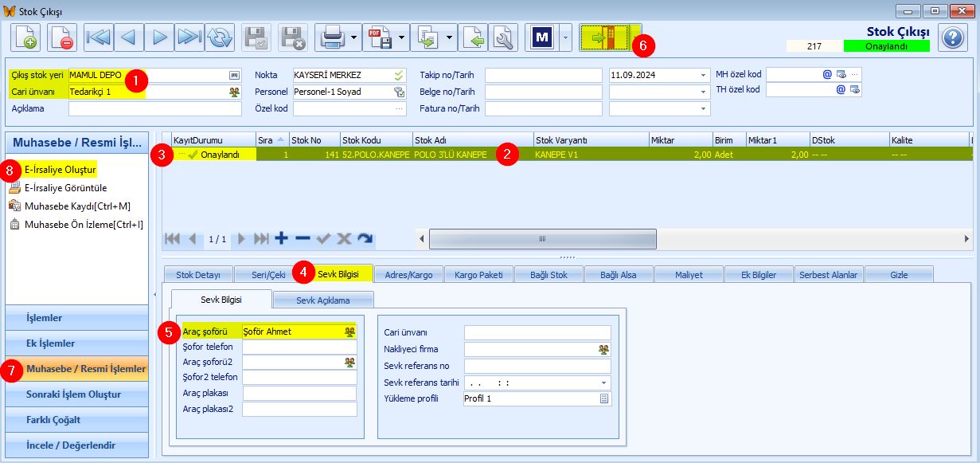Open the Sonraki İşlem Oluştur section

pyautogui.click(x=77, y=394)
